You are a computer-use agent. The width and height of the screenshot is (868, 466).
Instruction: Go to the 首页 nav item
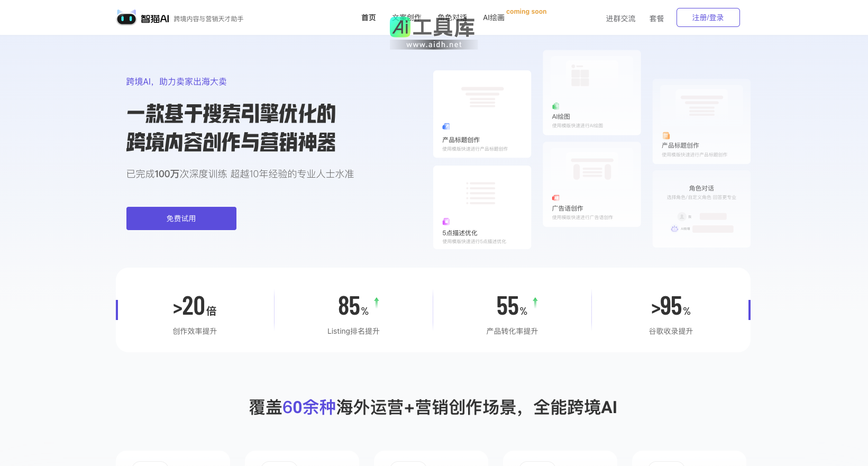tap(368, 17)
